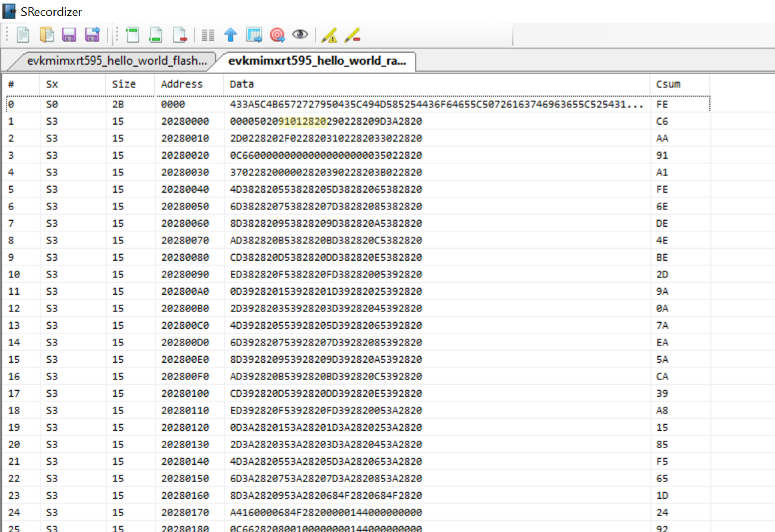775x532 pixels.
Task: Click the insert record at bottom icon
Action: point(155,35)
